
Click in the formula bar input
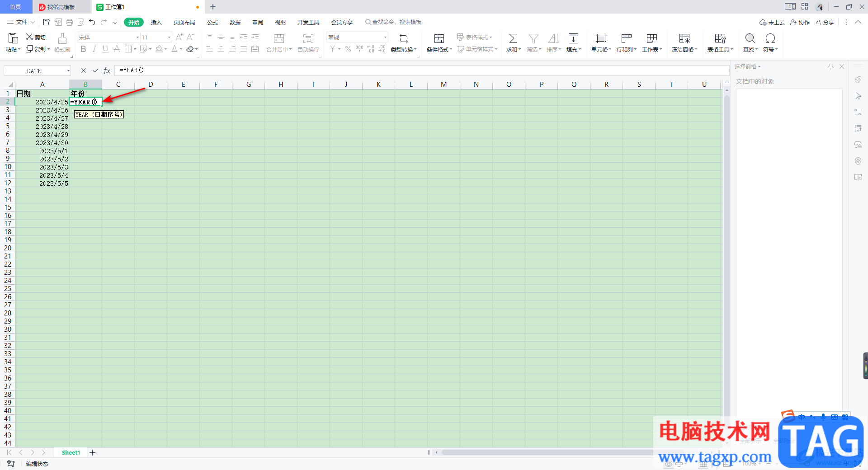[421, 70]
